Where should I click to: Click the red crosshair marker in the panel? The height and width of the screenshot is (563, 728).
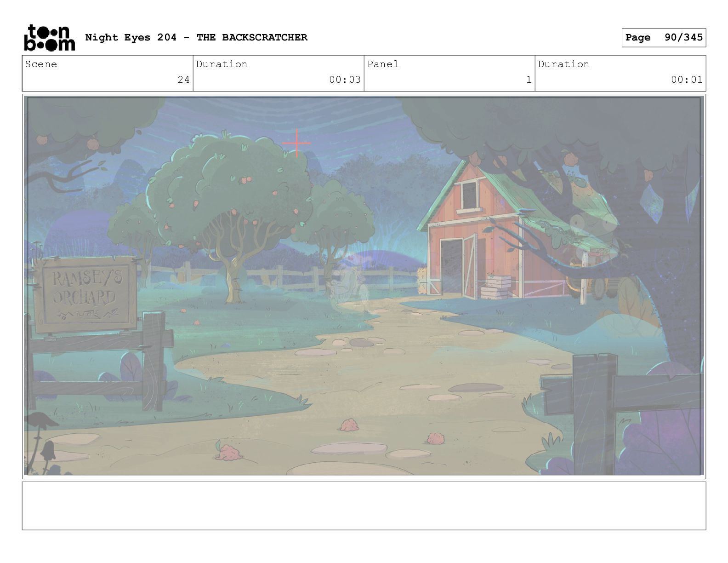[296, 143]
